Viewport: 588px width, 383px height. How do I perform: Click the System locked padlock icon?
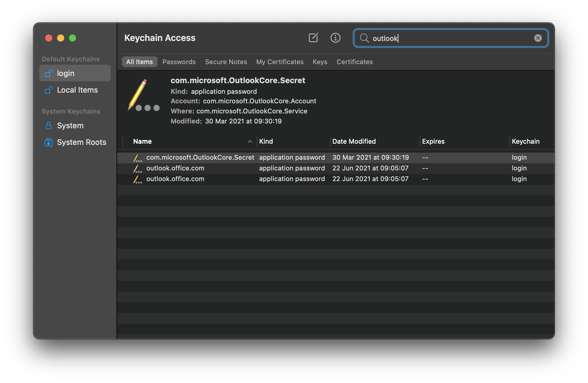tap(48, 125)
